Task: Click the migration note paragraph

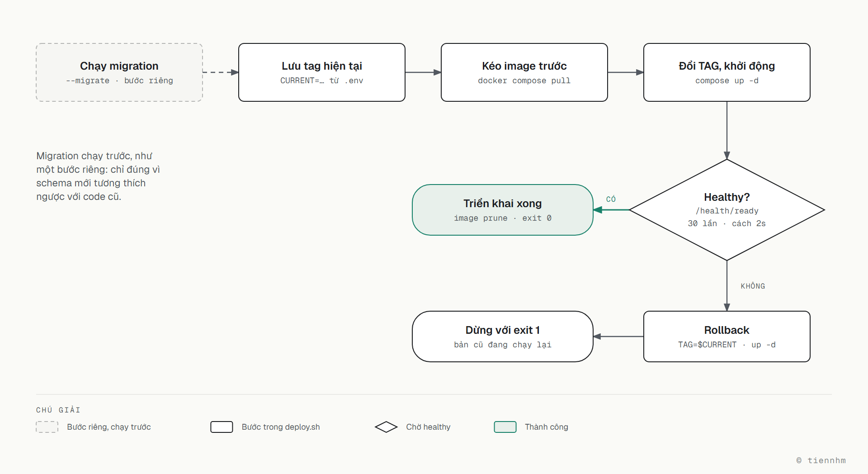Action: [98, 176]
